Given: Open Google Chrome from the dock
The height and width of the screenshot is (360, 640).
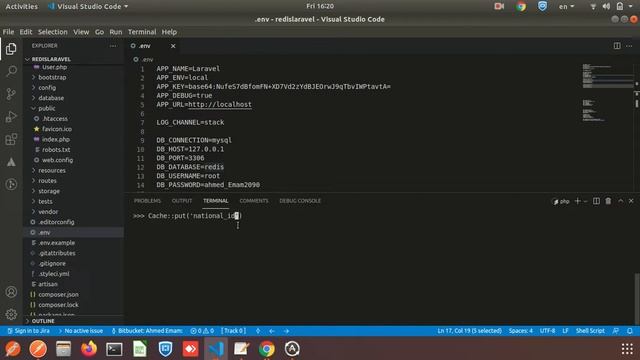Looking at the screenshot, I should click(267, 349).
